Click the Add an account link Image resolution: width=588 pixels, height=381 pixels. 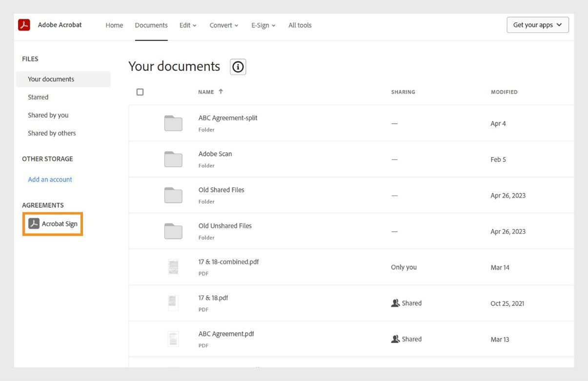pos(49,179)
